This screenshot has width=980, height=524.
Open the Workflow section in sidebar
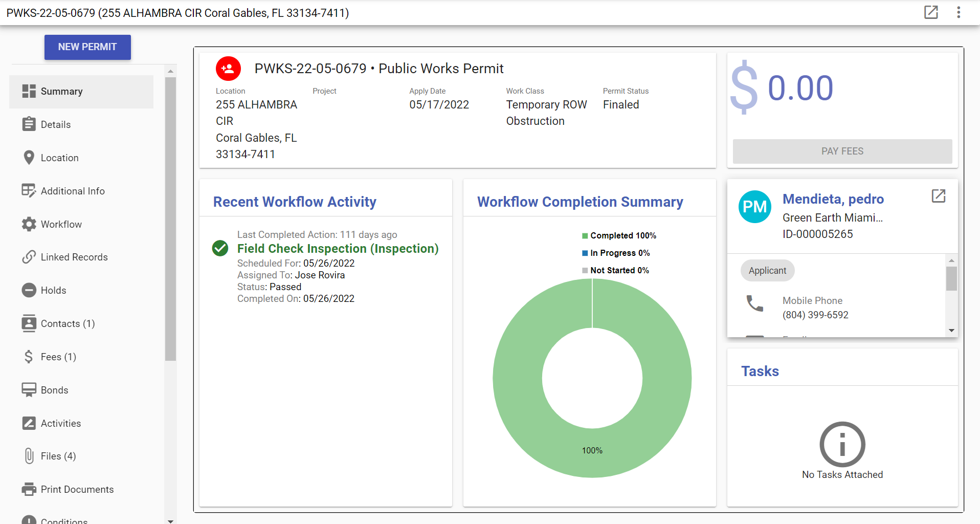[x=61, y=224]
